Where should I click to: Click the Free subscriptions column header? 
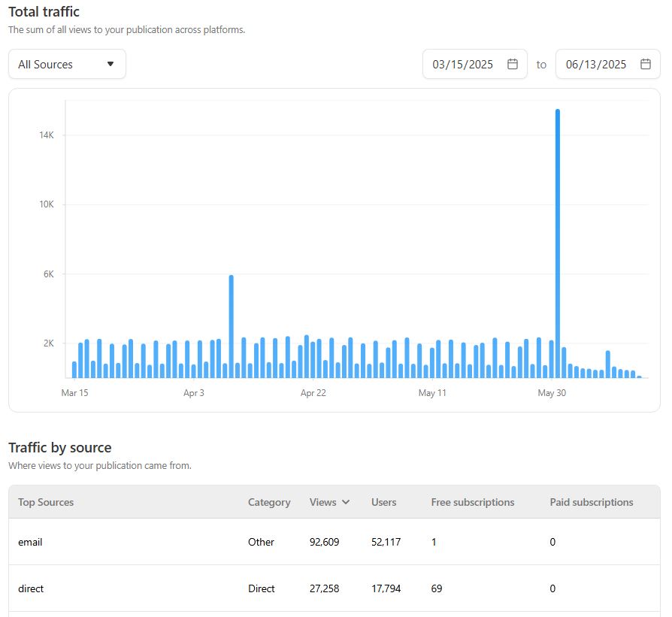473,503
